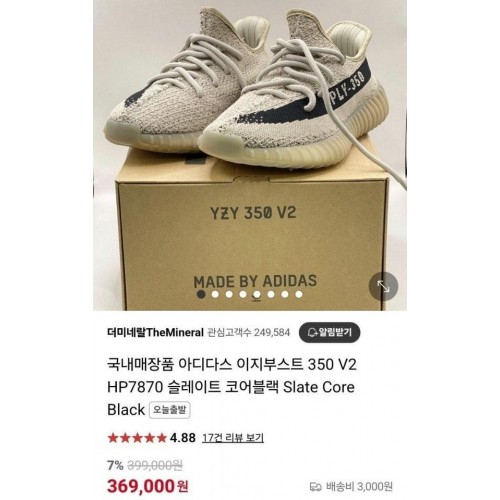Click the delivery truck icon
This screenshot has height=500, width=500.
coord(315,486)
